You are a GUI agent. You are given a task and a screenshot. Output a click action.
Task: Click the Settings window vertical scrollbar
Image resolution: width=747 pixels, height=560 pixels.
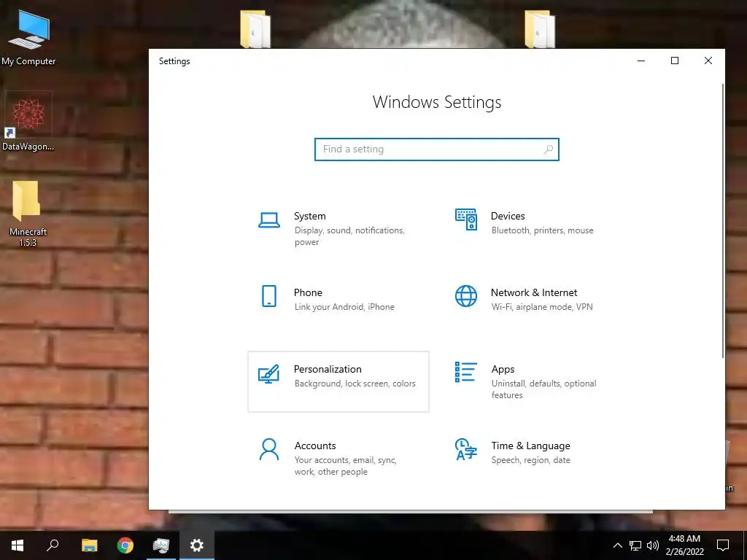click(723, 220)
